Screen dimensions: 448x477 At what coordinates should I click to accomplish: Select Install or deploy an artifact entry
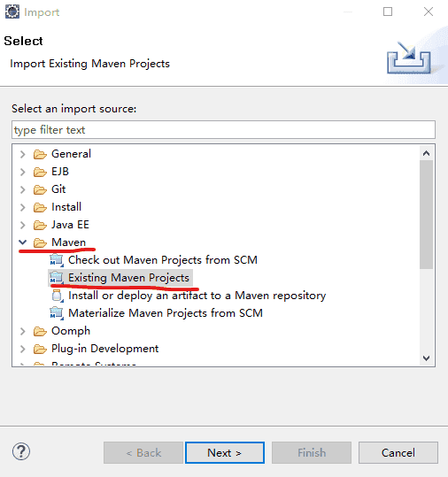point(197,296)
